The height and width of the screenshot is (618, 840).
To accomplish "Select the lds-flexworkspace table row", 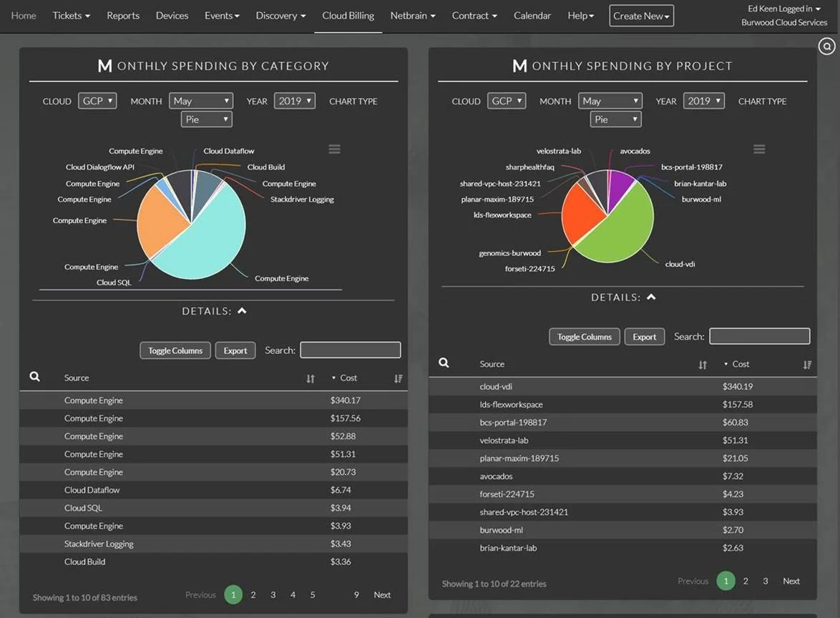I will pos(622,404).
